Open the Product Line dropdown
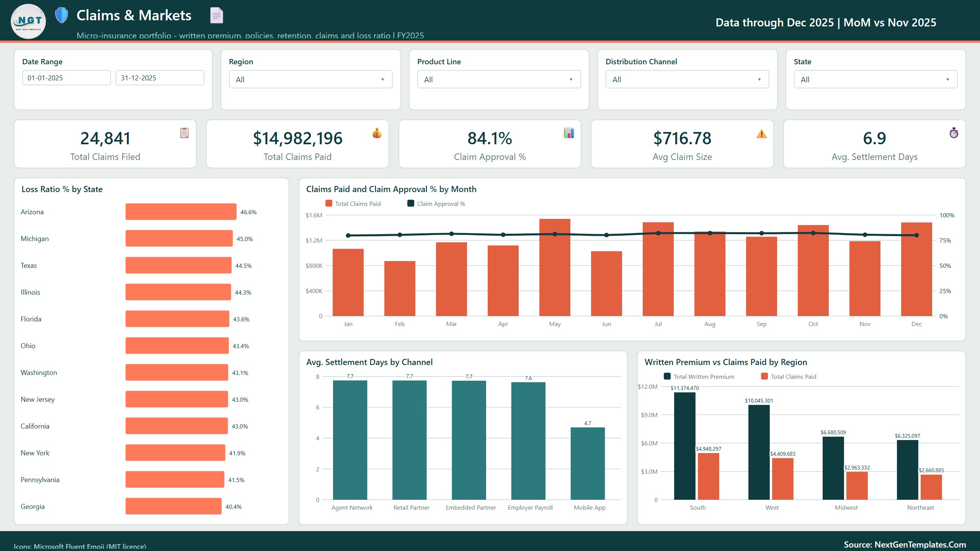 [x=499, y=79]
